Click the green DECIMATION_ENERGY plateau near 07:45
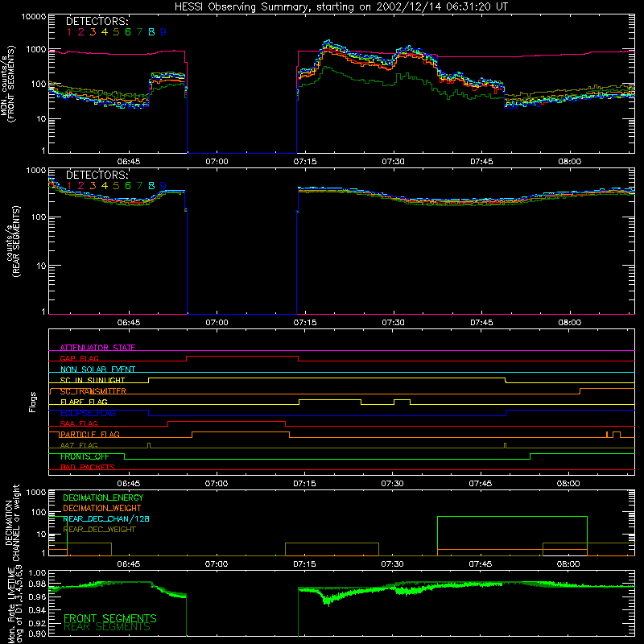Screen dimensions: 644x644 pyautogui.click(x=512, y=517)
